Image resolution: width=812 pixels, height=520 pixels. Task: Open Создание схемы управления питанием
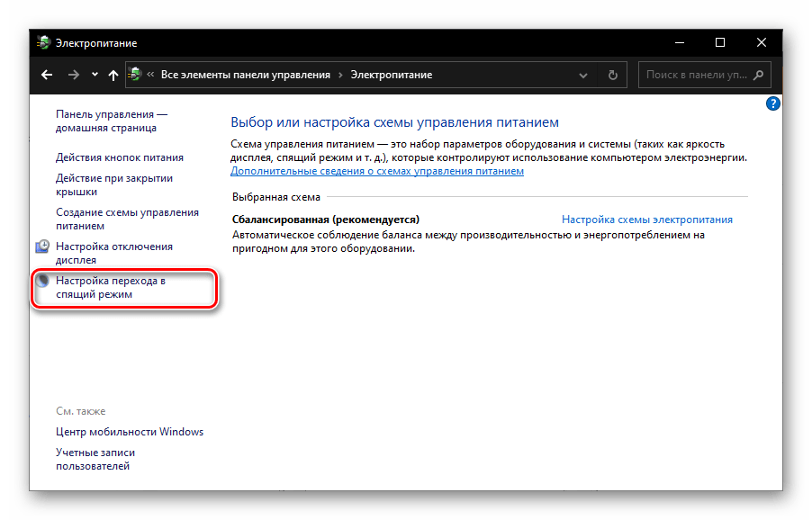[127, 219]
